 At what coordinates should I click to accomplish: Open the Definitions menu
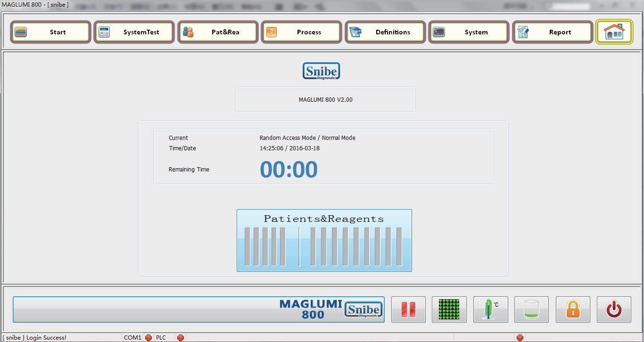tap(386, 32)
